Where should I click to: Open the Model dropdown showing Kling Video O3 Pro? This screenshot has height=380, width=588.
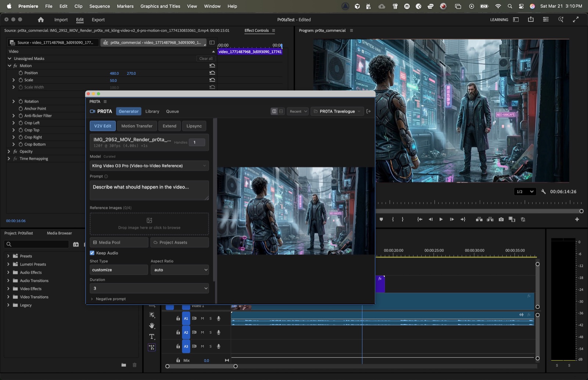[149, 166]
